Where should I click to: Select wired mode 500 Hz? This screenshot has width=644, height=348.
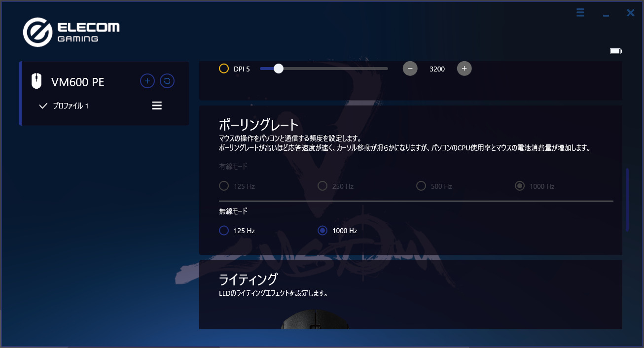point(421,186)
